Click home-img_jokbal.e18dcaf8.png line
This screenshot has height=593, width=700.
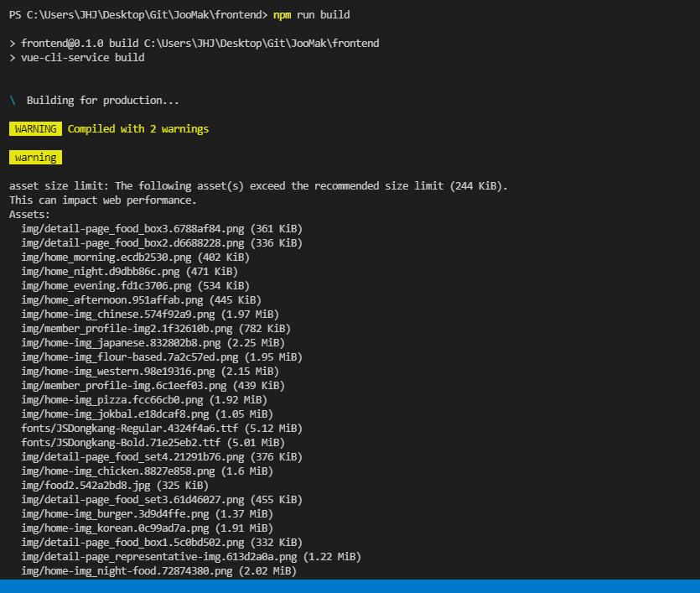(x=147, y=414)
